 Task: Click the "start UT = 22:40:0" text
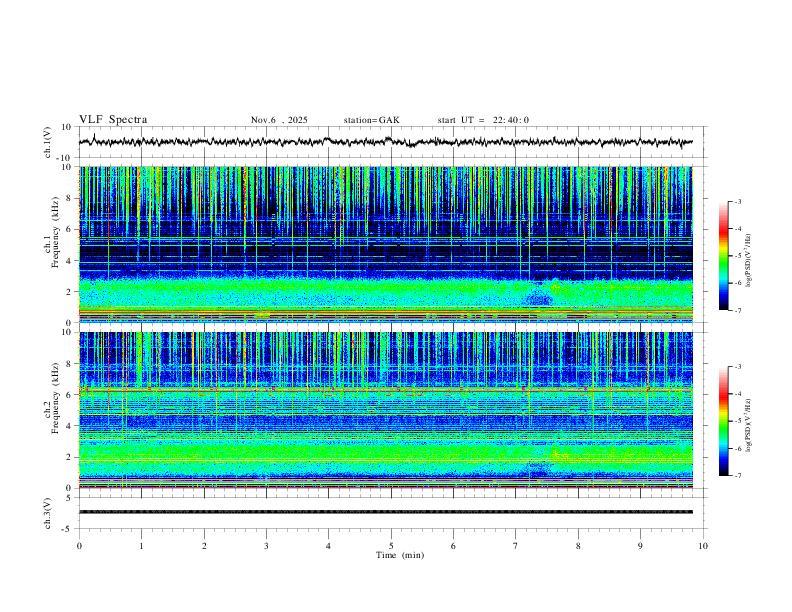click(x=483, y=120)
